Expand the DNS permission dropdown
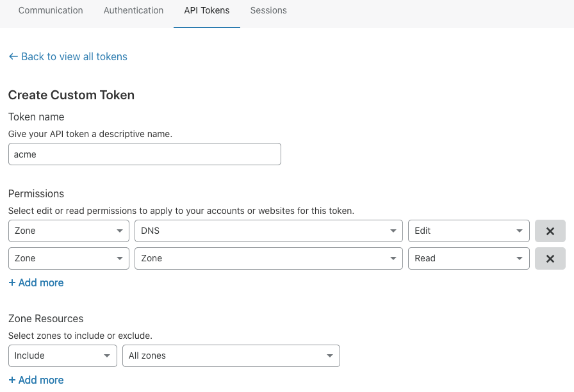Screen dimensions: 574x392 pos(268,231)
